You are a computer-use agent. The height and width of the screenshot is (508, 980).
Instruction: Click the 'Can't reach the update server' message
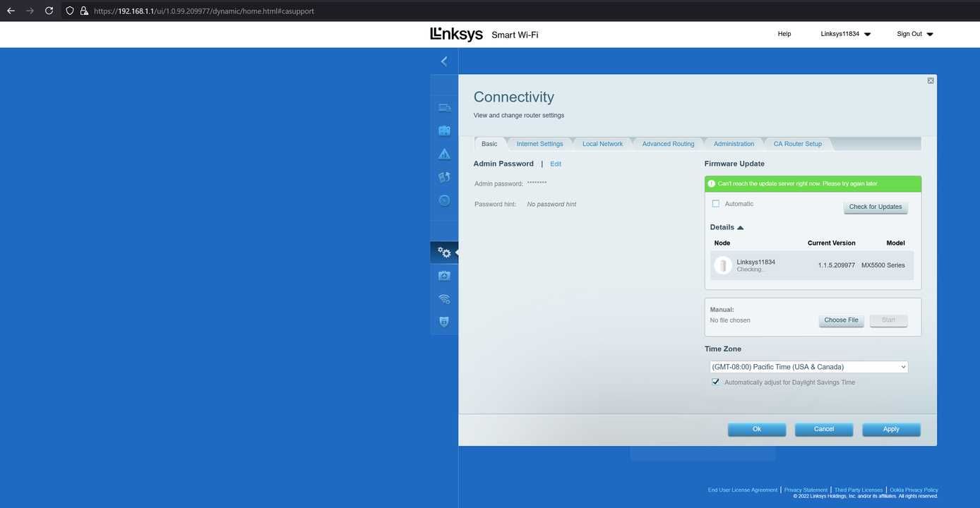tap(798, 183)
